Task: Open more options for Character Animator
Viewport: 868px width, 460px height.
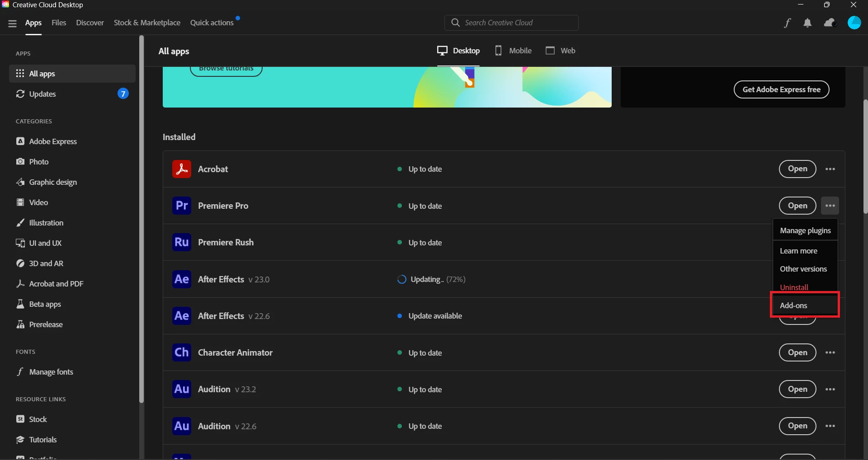Action: 830,352
